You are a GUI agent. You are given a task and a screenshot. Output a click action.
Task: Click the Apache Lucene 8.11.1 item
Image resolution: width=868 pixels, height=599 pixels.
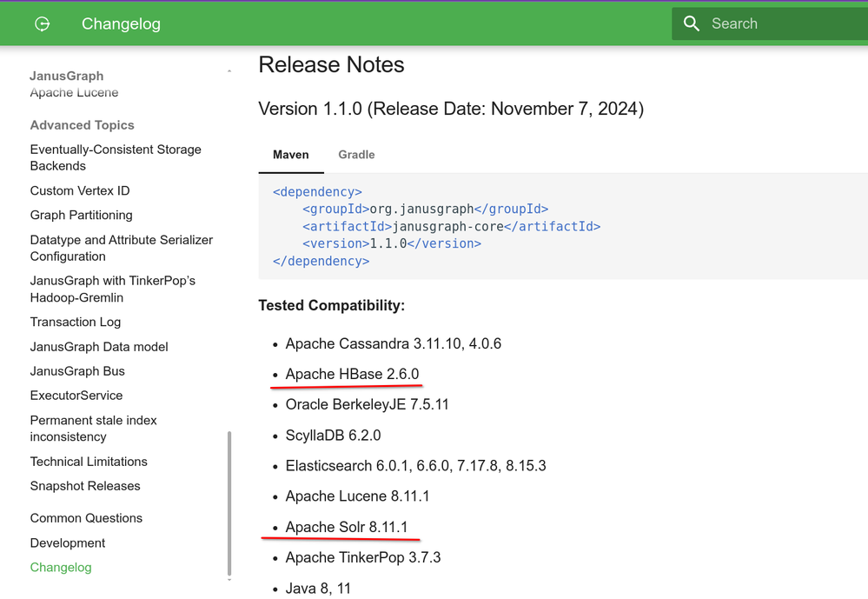click(358, 496)
